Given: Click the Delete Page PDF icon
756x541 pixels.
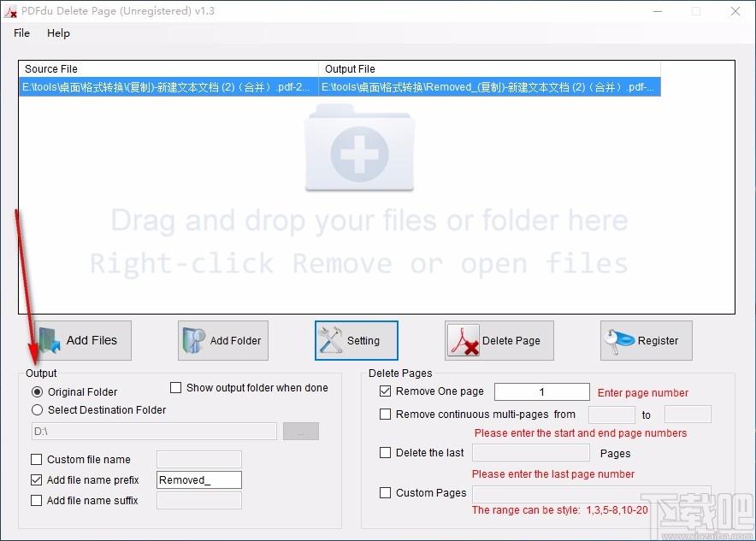Looking at the screenshot, I should tap(464, 341).
